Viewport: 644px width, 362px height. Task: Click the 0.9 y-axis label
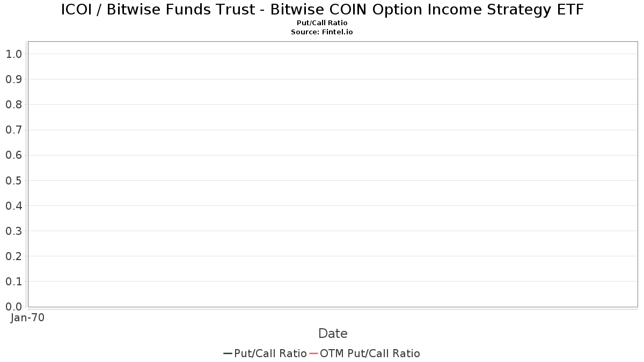point(13,79)
